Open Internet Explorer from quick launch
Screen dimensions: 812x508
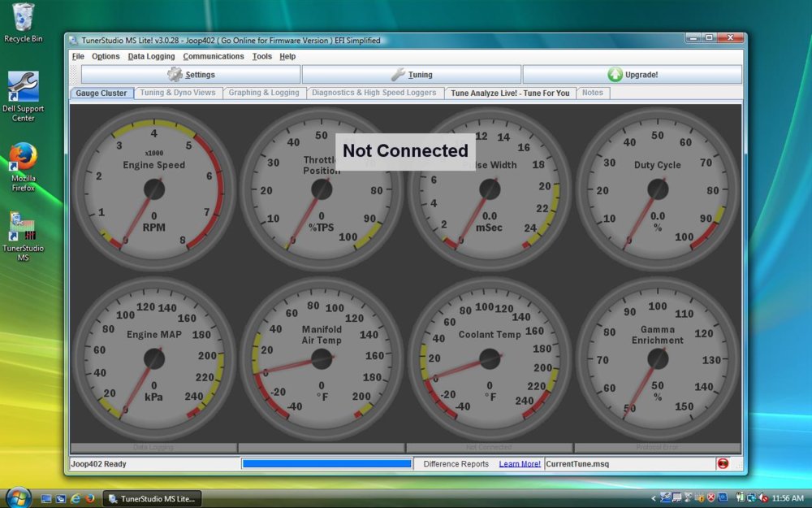[76, 498]
